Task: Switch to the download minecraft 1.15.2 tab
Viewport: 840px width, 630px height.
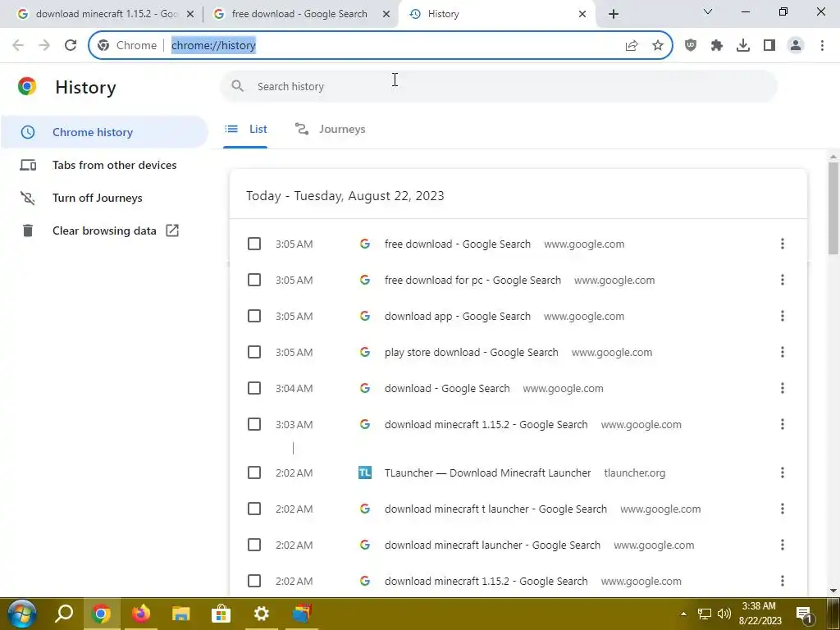Action: click(106, 15)
